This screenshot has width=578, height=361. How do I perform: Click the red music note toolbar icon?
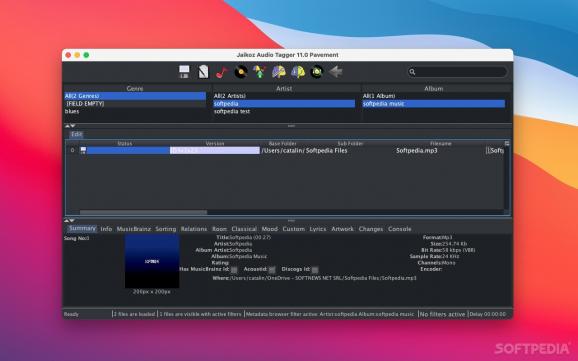click(x=222, y=72)
